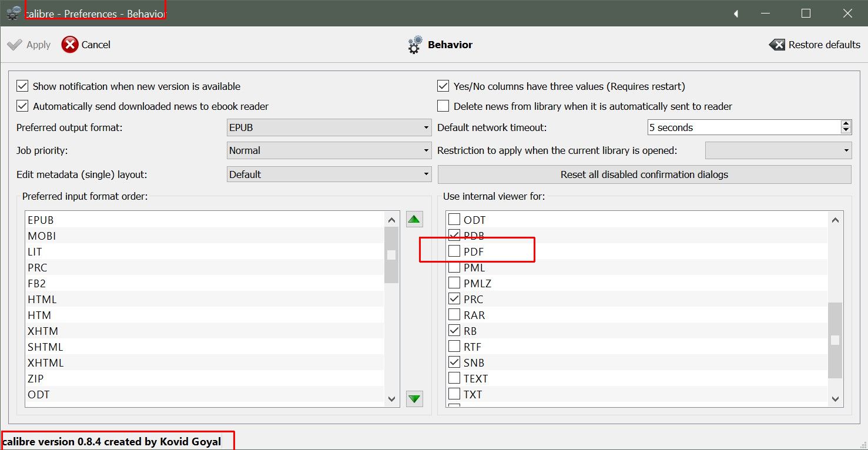Uncheck SNB in internal viewer list

click(454, 362)
